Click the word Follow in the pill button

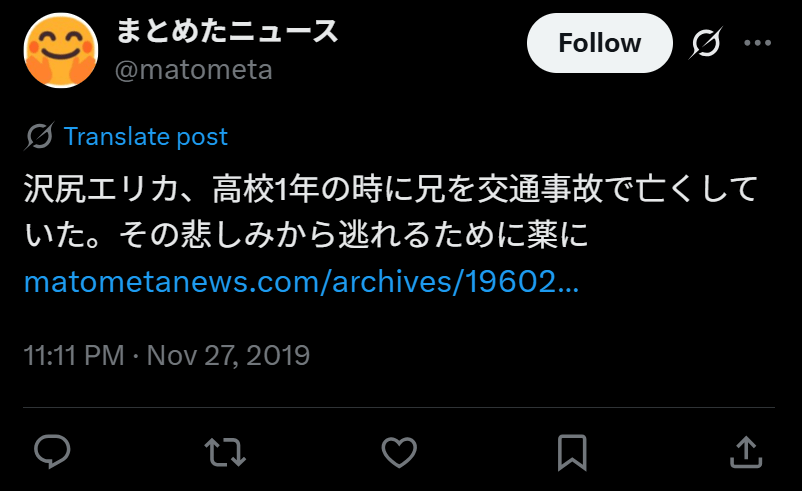[x=599, y=43]
